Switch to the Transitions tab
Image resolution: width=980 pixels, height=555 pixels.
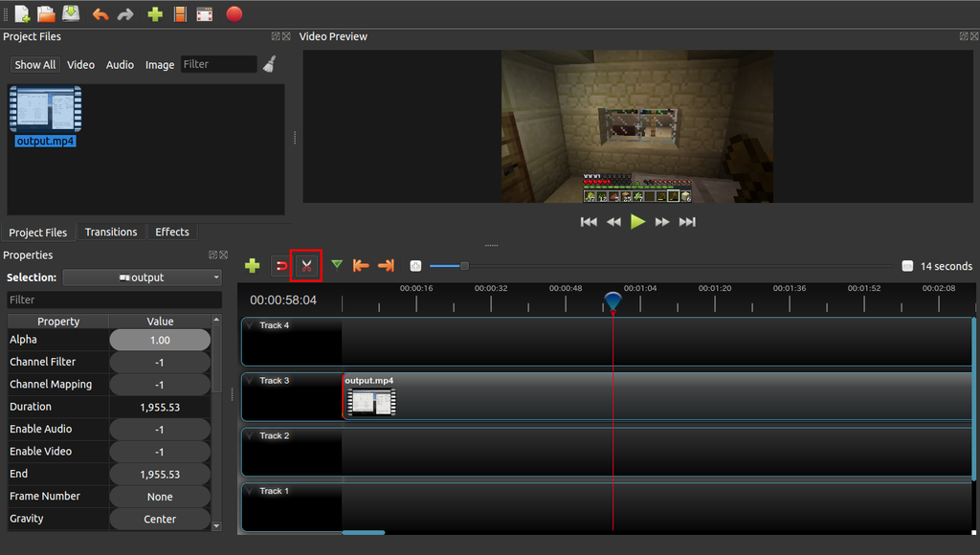(111, 232)
